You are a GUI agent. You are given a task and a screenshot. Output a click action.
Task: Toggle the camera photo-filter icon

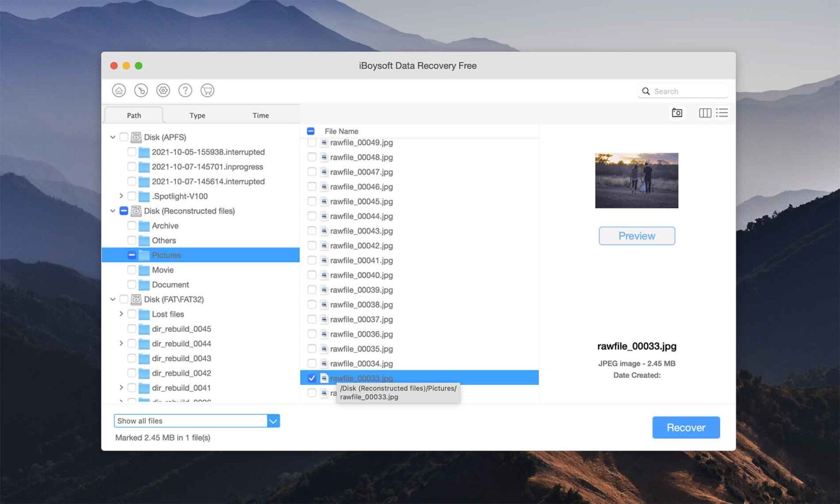676,113
